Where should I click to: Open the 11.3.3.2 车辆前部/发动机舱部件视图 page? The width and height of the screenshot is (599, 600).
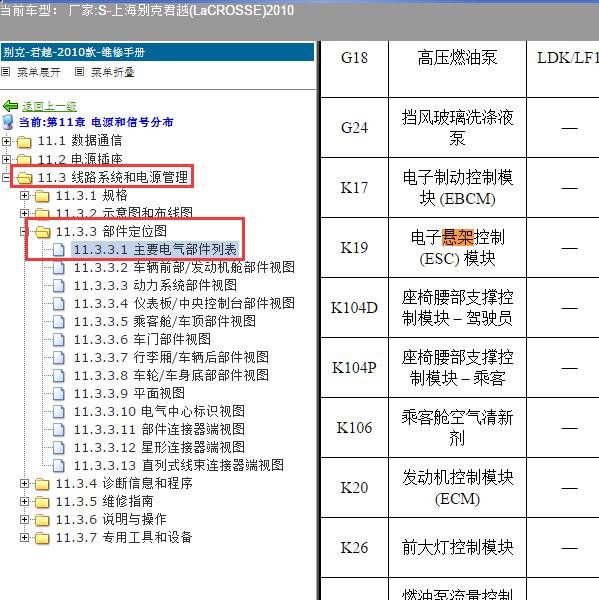click(184, 267)
